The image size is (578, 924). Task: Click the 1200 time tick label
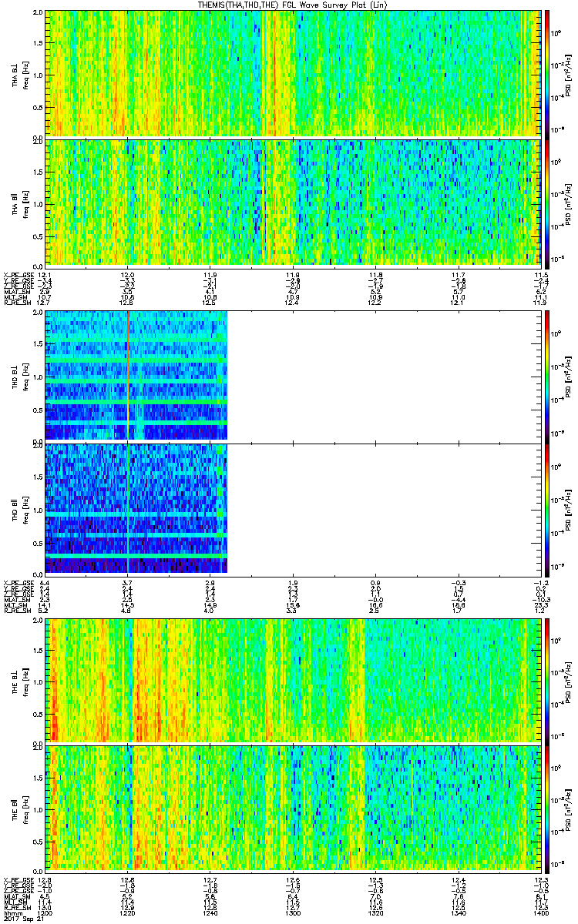point(45,912)
